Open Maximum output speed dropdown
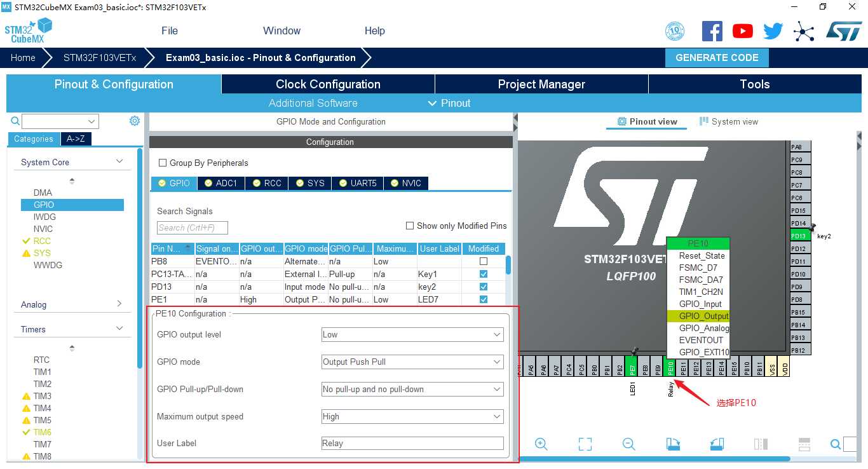This screenshot has height=469, width=868. (x=412, y=416)
